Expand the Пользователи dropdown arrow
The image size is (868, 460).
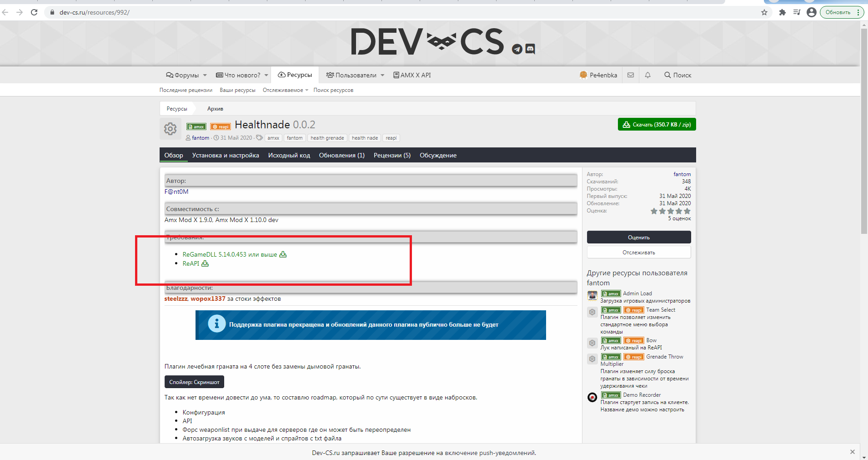(x=382, y=75)
